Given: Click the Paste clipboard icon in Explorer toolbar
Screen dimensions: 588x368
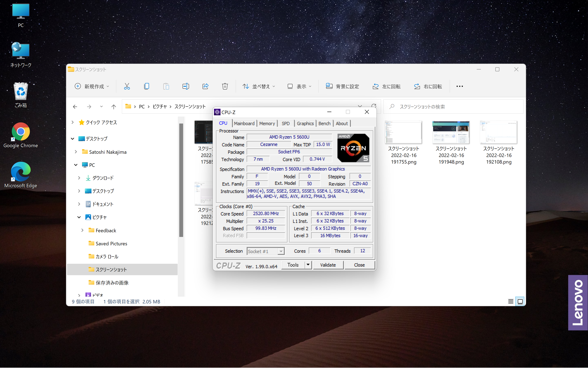Looking at the screenshot, I should (x=166, y=86).
